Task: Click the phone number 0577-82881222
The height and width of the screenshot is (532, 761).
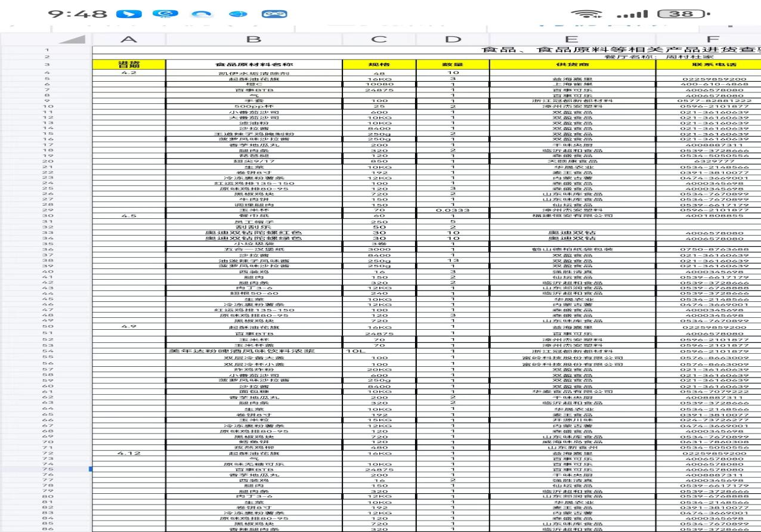Action: [709, 101]
